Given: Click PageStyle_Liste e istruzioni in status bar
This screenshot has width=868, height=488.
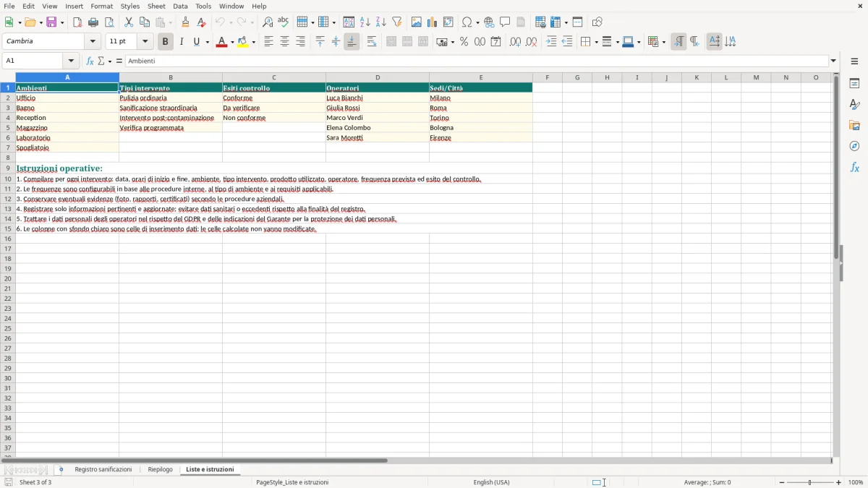Looking at the screenshot, I should click(x=292, y=482).
